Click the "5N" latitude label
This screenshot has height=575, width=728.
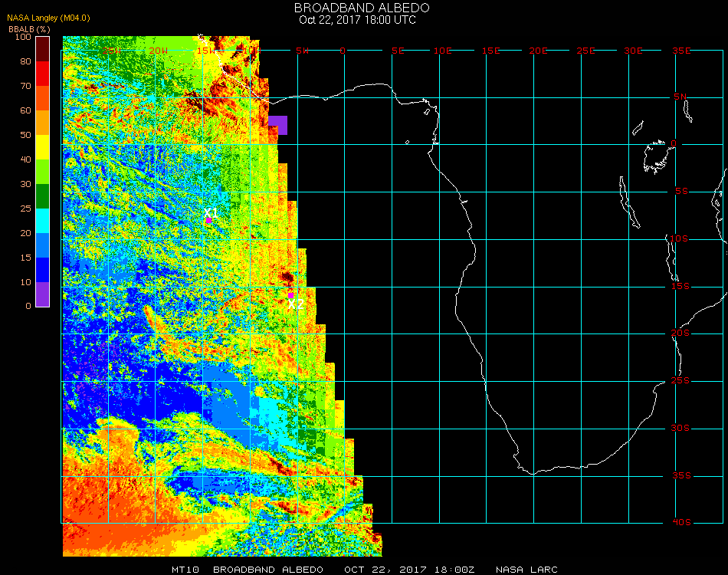tap(680, 97)
